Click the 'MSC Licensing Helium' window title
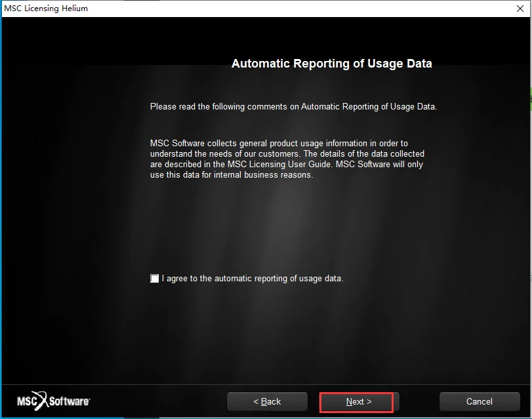The image size is (532, 419). pyautogui.click(x=46, y=9)
